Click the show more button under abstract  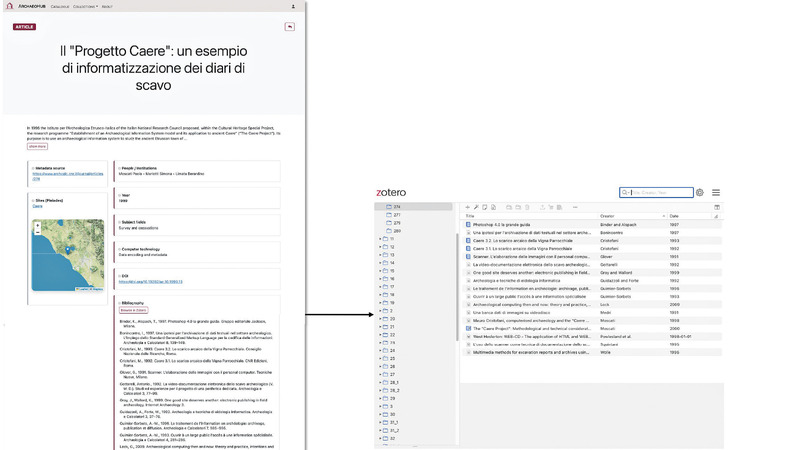[x=37, y=146]
